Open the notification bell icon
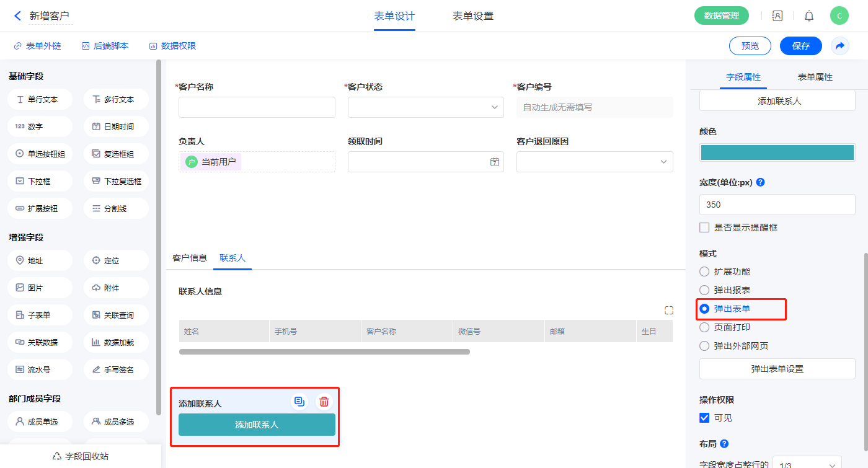 coord(808,16)
